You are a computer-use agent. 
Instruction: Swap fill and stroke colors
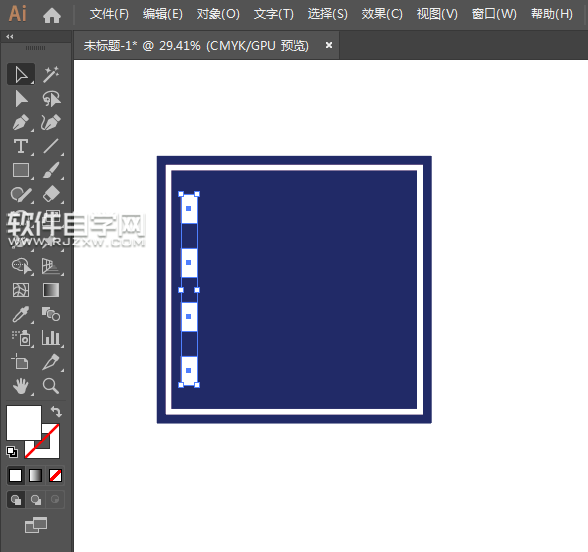coord(56,412)
